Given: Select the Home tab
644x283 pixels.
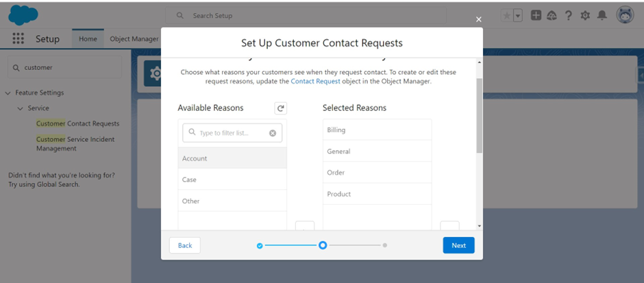Looking at the screenshot, I should coord(88,39).
